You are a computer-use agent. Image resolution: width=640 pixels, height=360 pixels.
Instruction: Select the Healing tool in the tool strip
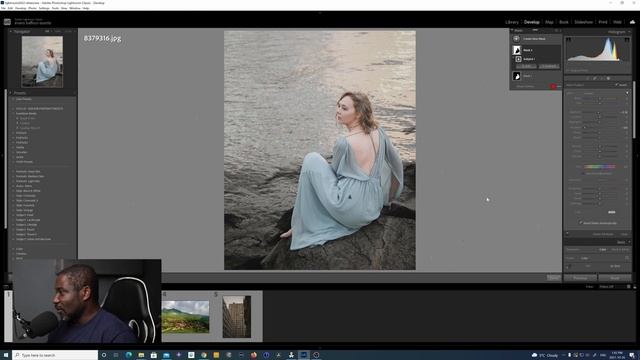595,78
